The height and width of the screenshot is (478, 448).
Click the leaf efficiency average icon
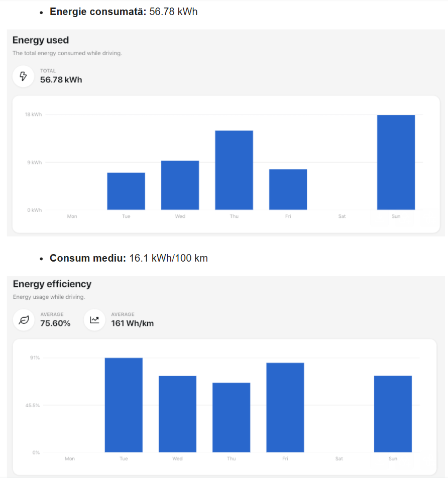(x=24, y=320)
